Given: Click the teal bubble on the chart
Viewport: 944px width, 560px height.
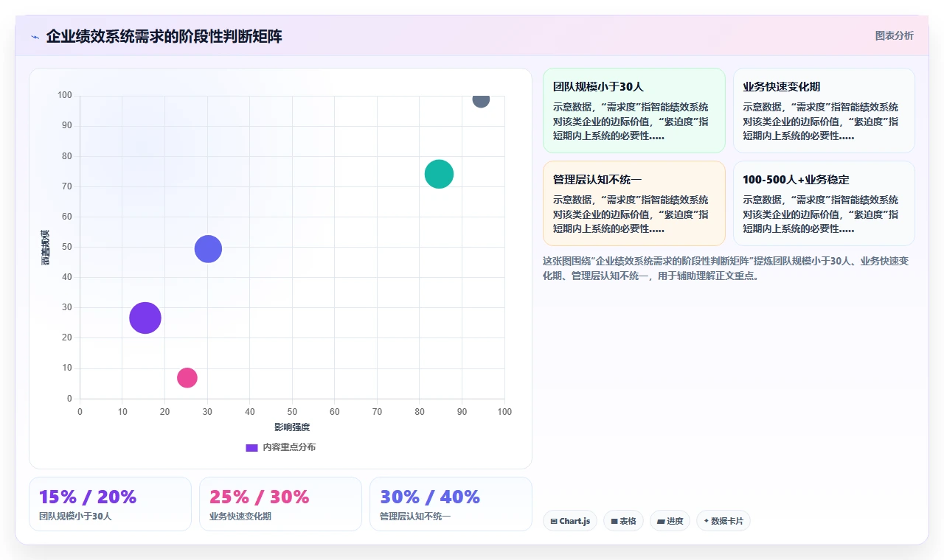Looking at the screenshot, I should point(439,174).
